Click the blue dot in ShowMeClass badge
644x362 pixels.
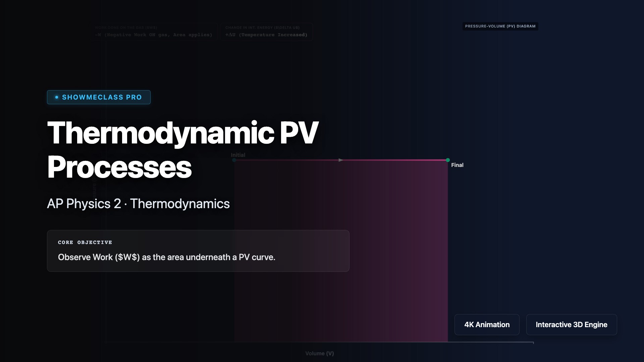click(x=57, y=97)
